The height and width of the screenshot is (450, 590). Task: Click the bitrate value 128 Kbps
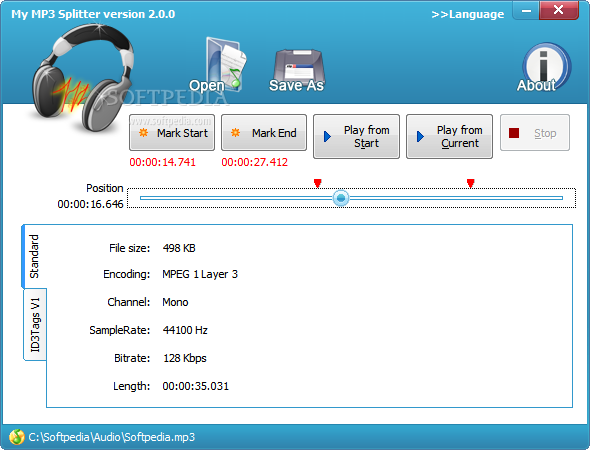(185, 358)
